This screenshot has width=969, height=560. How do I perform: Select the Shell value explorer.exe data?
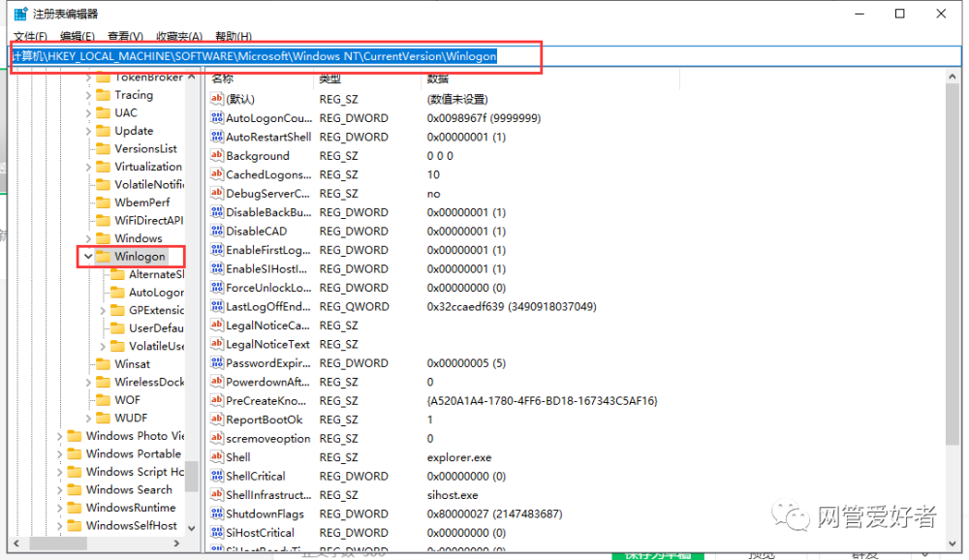click(458, 457)
